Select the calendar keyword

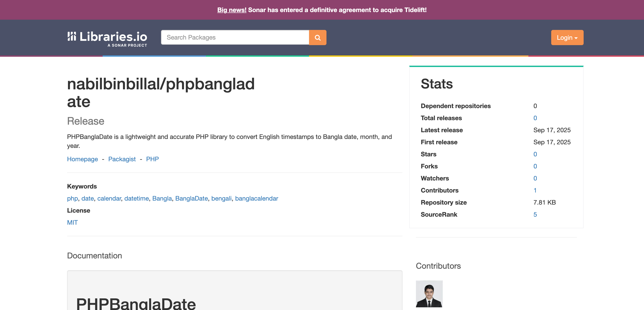coord(109,198)
